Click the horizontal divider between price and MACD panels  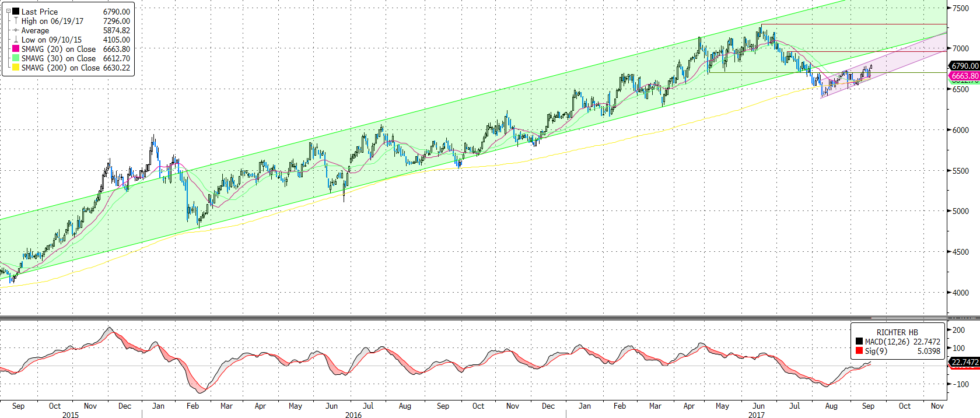click(490, 318)
